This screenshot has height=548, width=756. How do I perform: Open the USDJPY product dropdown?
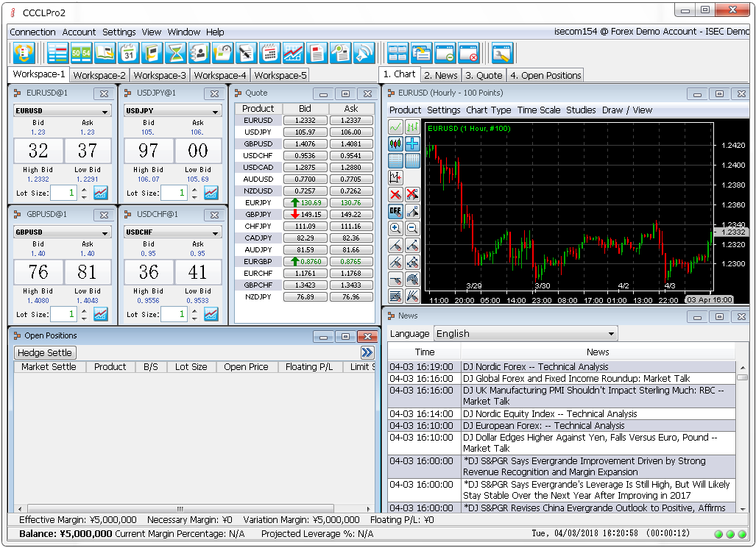coord(173,111)
